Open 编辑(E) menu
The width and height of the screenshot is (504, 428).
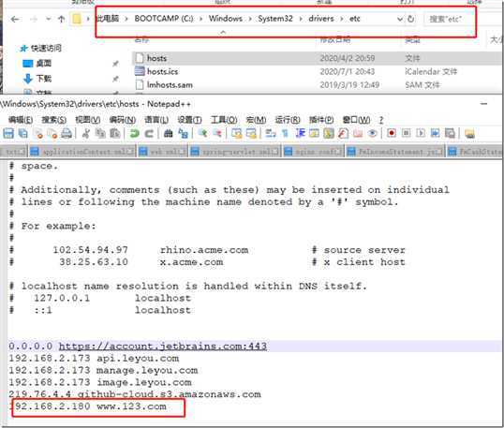click(21, 120)
